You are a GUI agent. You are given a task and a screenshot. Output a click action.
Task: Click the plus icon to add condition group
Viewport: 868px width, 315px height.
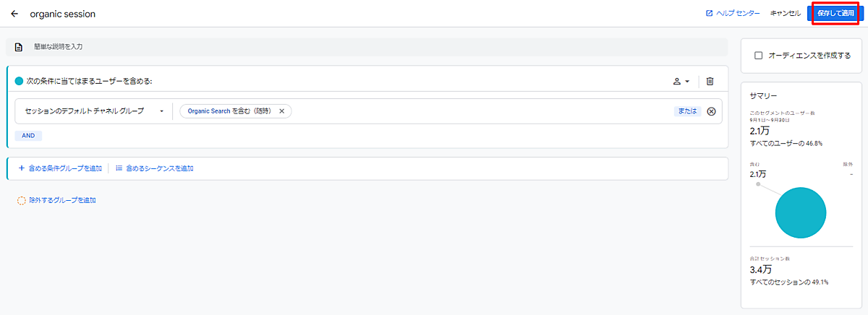pyautogui.click(x=22, y=168)
